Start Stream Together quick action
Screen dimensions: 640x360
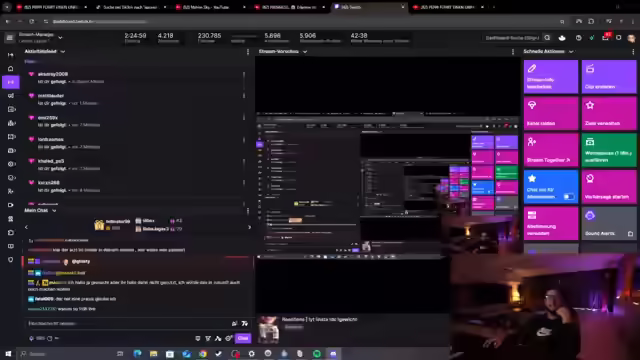[x=551, y=150]
